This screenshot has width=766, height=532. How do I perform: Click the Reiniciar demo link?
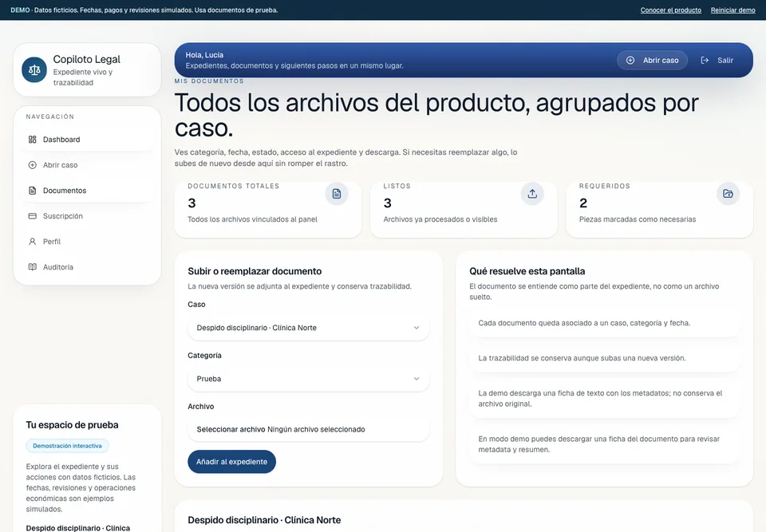pyautogui.click(x=732, y=10)
